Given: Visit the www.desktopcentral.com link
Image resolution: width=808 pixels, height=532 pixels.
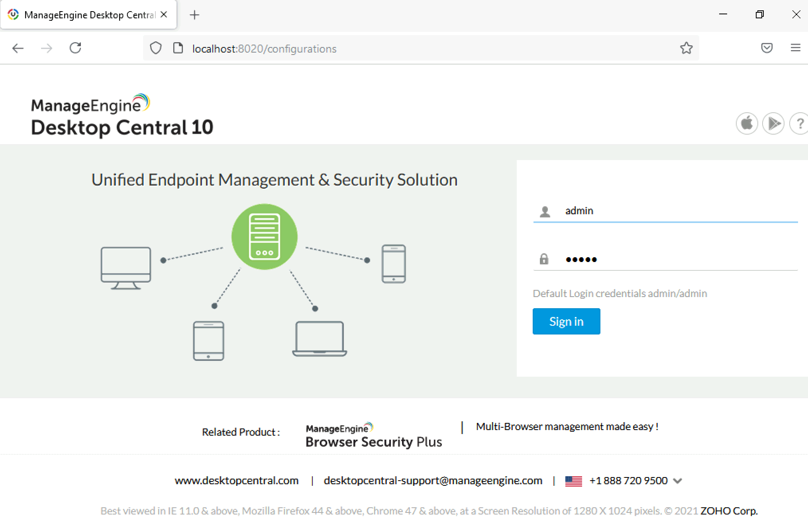Looking at the screenshot, I should (237, 481).
